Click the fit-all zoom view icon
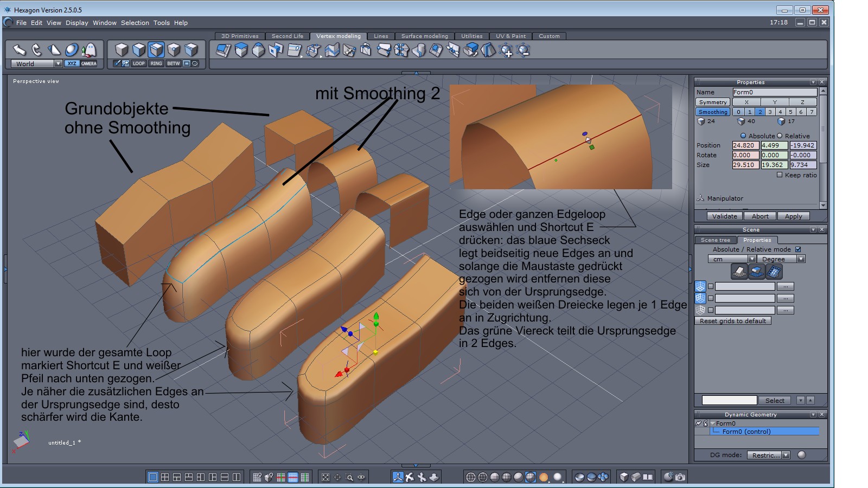Image resolution: width=868 pixels, height=488 pixels. click(325, 477)
